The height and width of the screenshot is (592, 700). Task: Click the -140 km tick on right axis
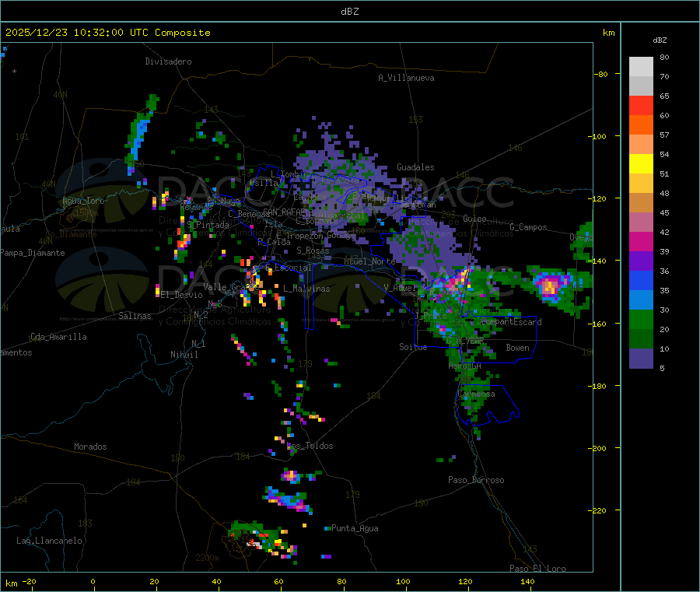click(599, 261)
